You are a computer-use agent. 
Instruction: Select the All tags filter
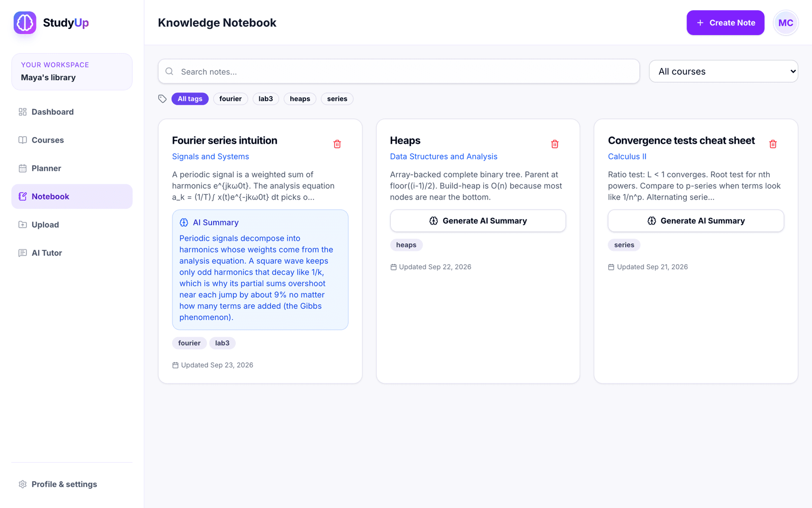point(190,99)
